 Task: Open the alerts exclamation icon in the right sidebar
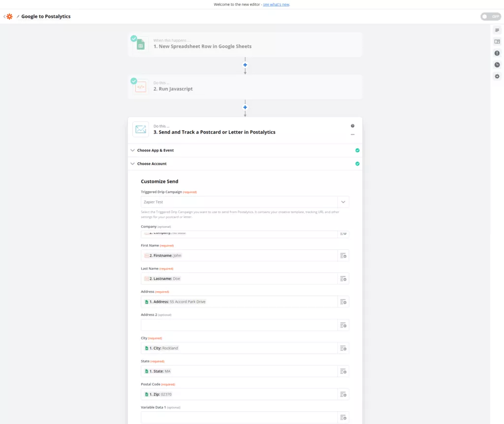point(497,53)
